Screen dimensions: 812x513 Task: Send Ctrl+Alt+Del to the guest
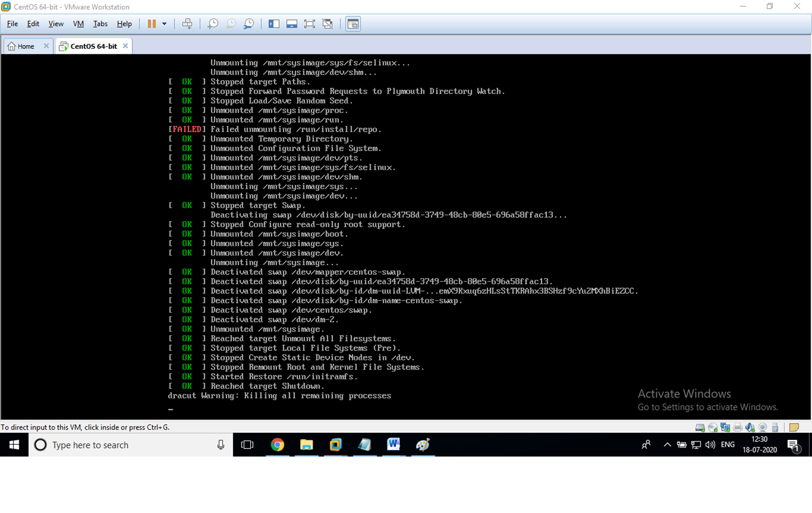187,24
